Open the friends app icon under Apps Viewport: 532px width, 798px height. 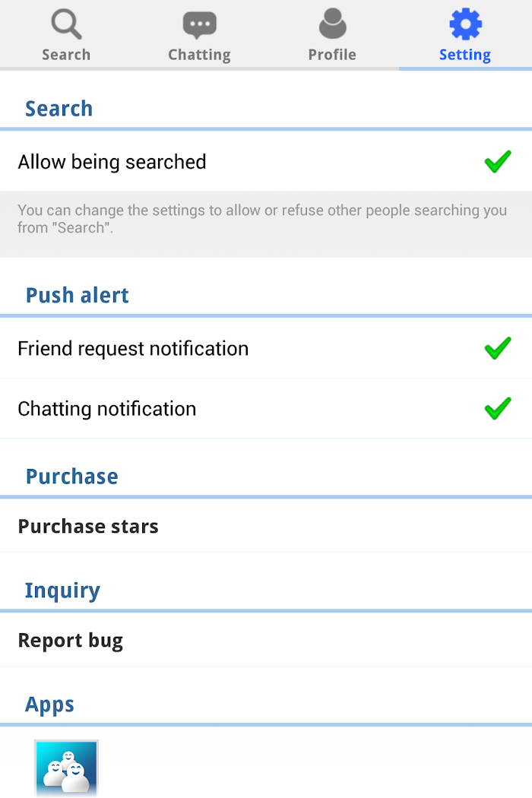tap(66, 768)
